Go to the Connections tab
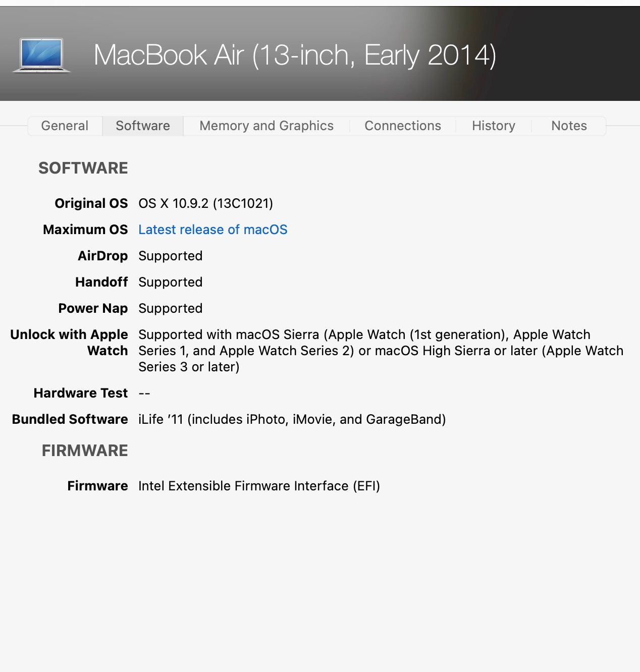 coord(403,126)
